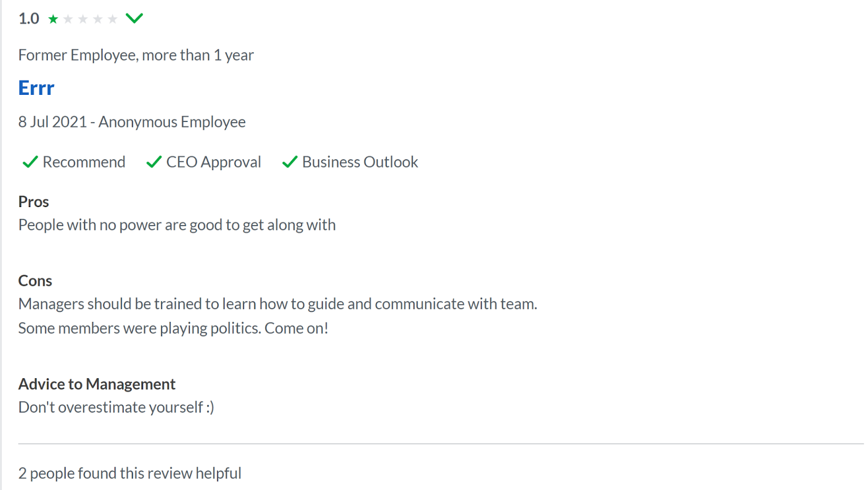Click '2 people found this review helpful'
Viewport: 868px width, 490px height.
point(130,473)
